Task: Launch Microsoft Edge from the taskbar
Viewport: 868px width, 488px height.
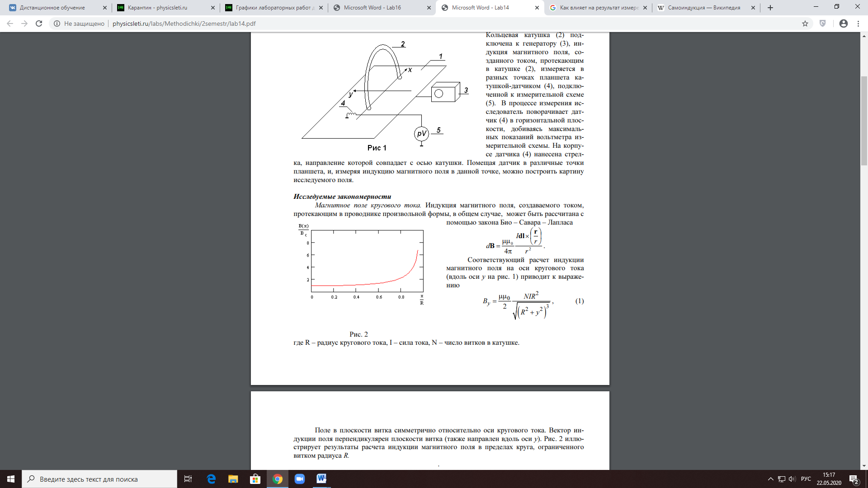Action: 211,479
